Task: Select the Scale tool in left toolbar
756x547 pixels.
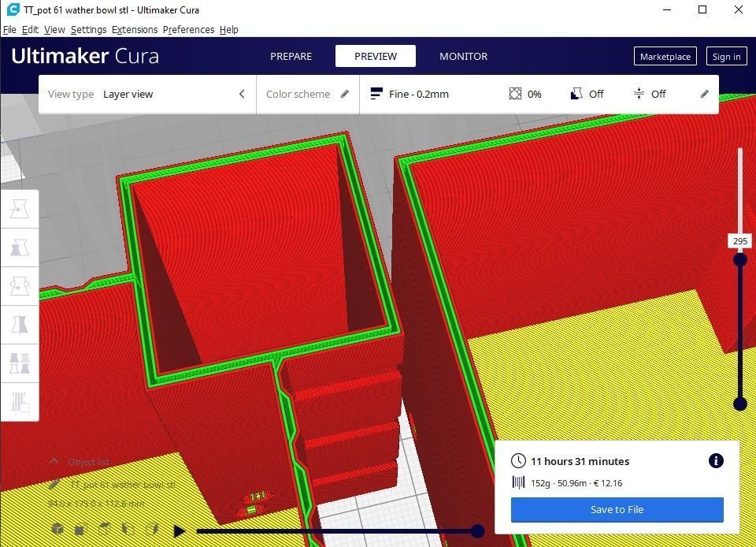Action: tap(19, 247)
